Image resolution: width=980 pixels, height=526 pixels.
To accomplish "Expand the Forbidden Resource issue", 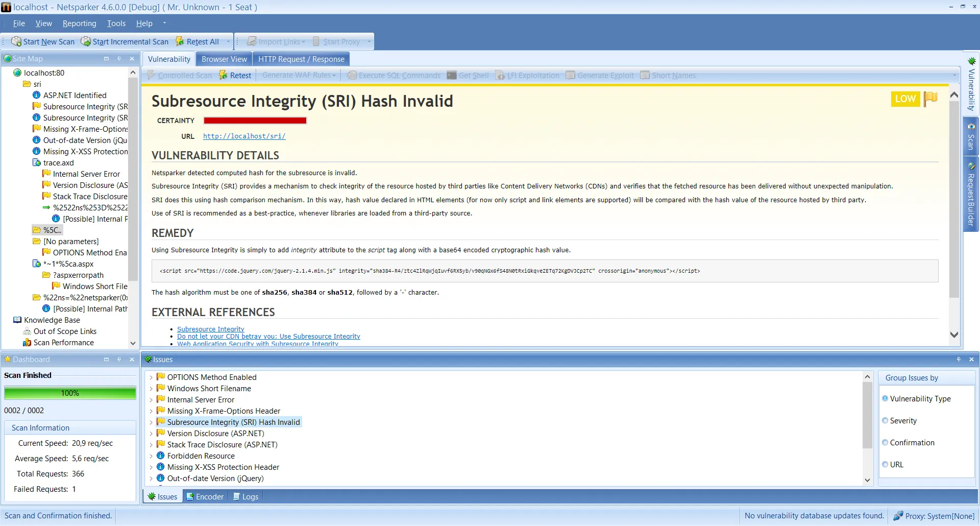I will [x=151, y=456].
